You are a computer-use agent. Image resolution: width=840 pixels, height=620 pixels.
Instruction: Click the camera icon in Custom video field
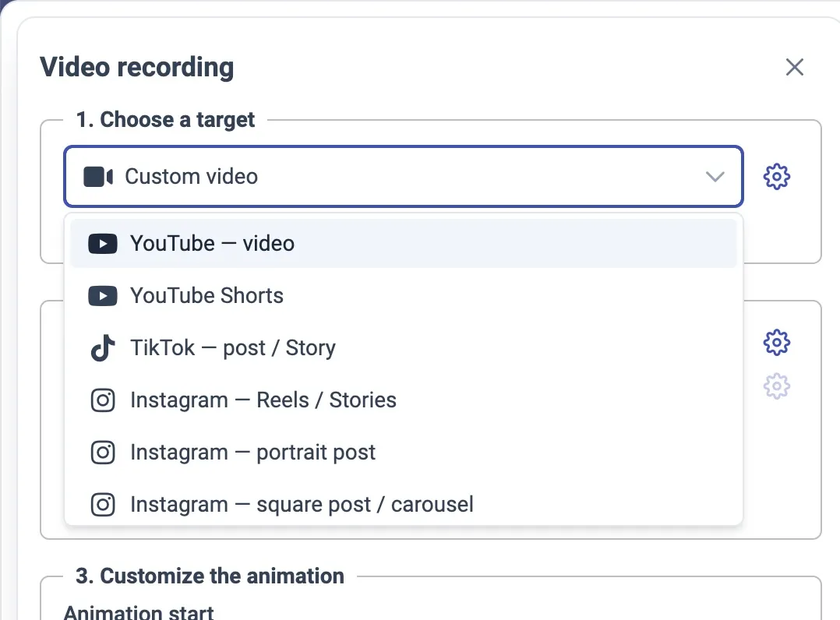[98, 177]
